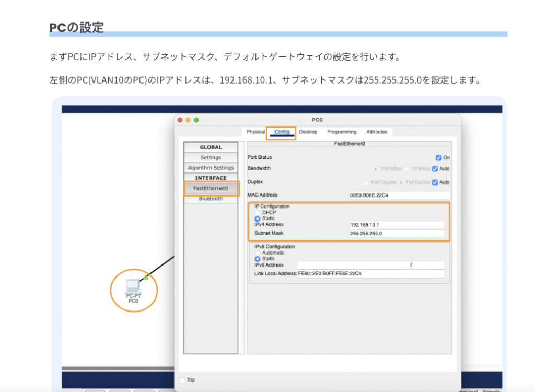This screenshot has width=535, height=392.
Task: Enable the Top checkbox at window bottom
Action: click(x=182, y=379)
